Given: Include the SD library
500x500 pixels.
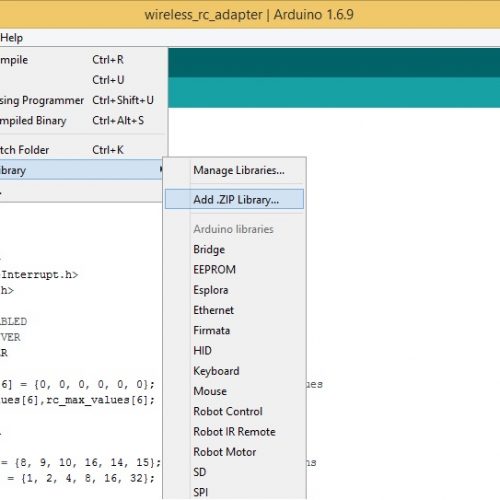Looking at the screenshot, I should (x=234, y=472).
